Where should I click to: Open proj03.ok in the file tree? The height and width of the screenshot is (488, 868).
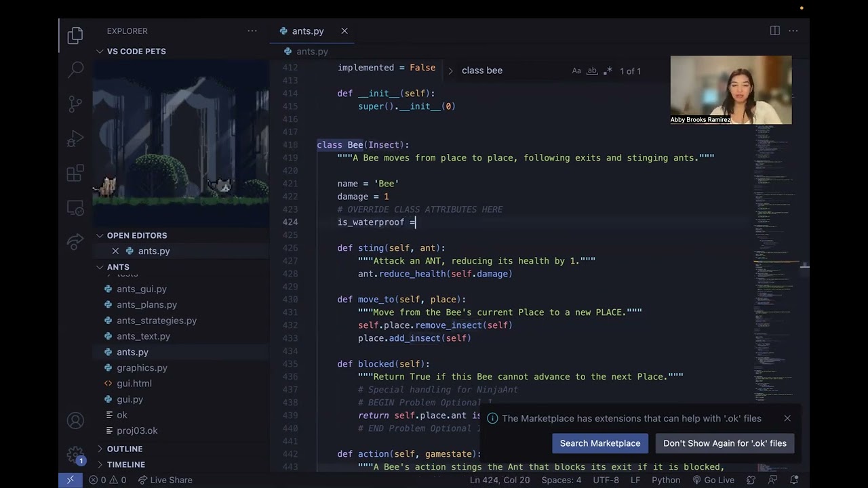pyautogui.click(x=137, y=430)
